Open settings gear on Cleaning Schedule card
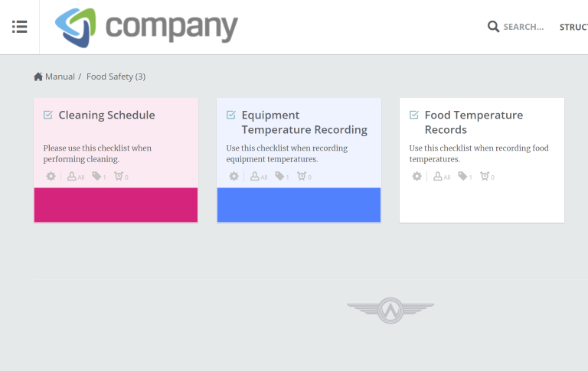 coord(51,176)
